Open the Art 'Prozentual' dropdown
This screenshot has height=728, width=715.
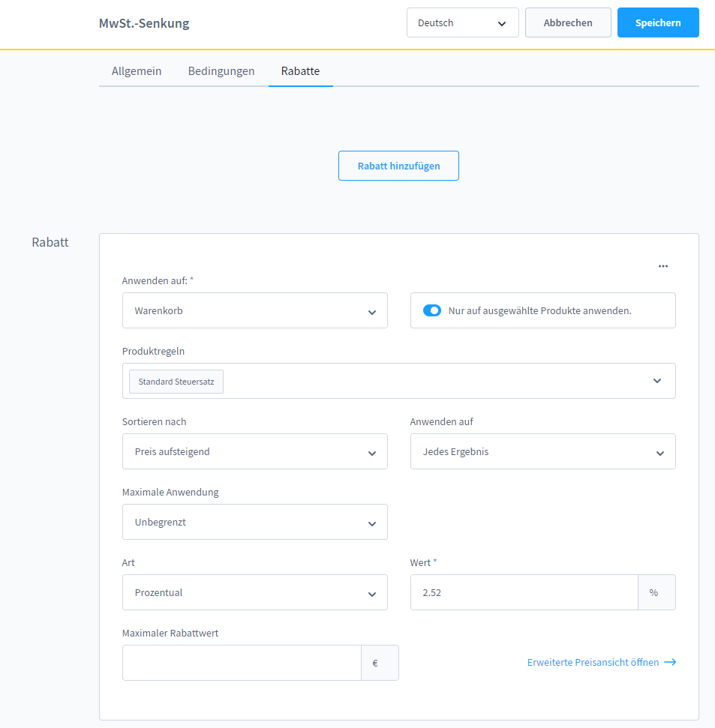pyautogui.click(x=254, y=592)
